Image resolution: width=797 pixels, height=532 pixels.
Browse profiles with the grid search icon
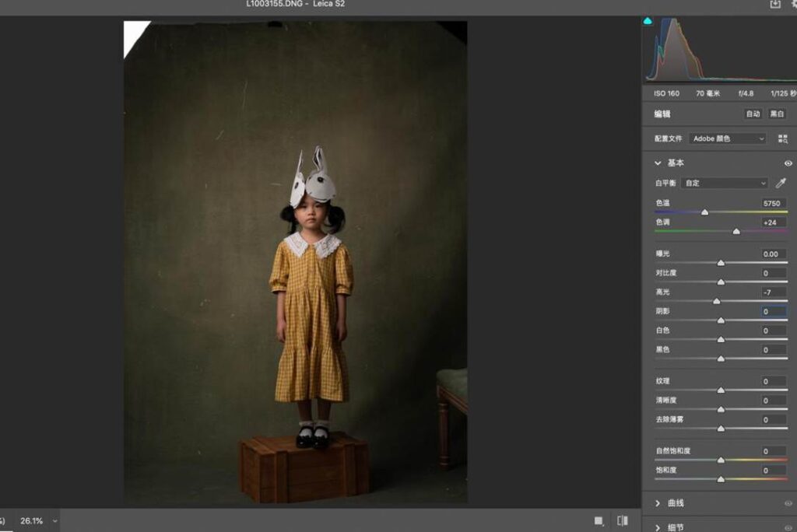tap(782, 138)
